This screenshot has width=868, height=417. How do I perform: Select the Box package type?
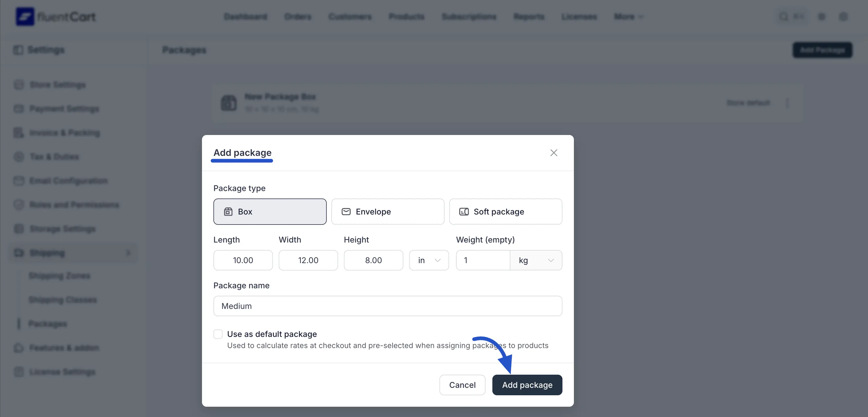pyautogui.click(x=269, y=212)
